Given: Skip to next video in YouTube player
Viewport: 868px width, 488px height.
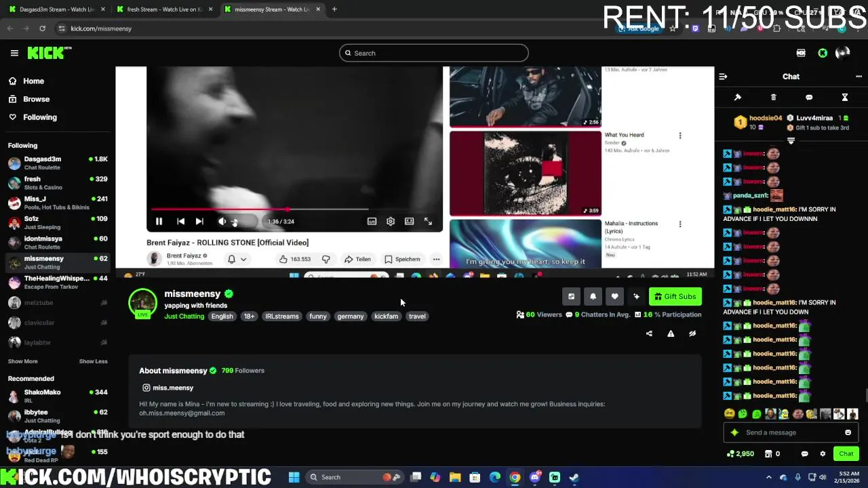Looking at the screenshot, I should [199, 222].
